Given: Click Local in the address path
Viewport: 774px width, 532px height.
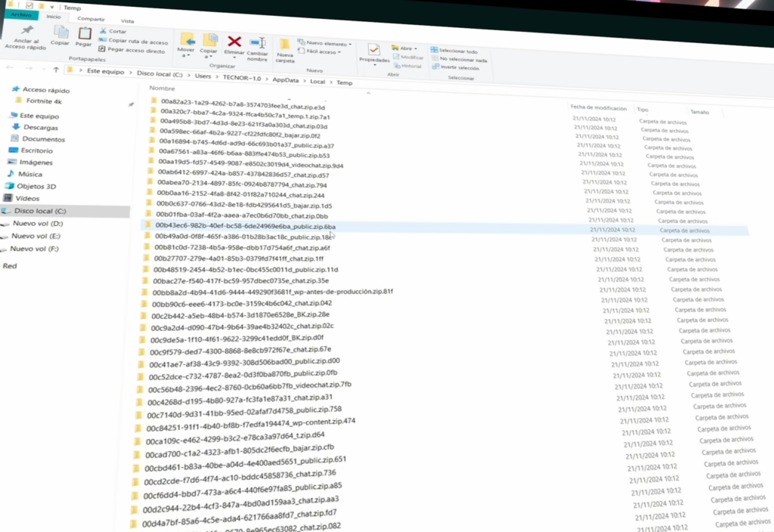Looking at the screenshot, I should (x=317, y=82).
